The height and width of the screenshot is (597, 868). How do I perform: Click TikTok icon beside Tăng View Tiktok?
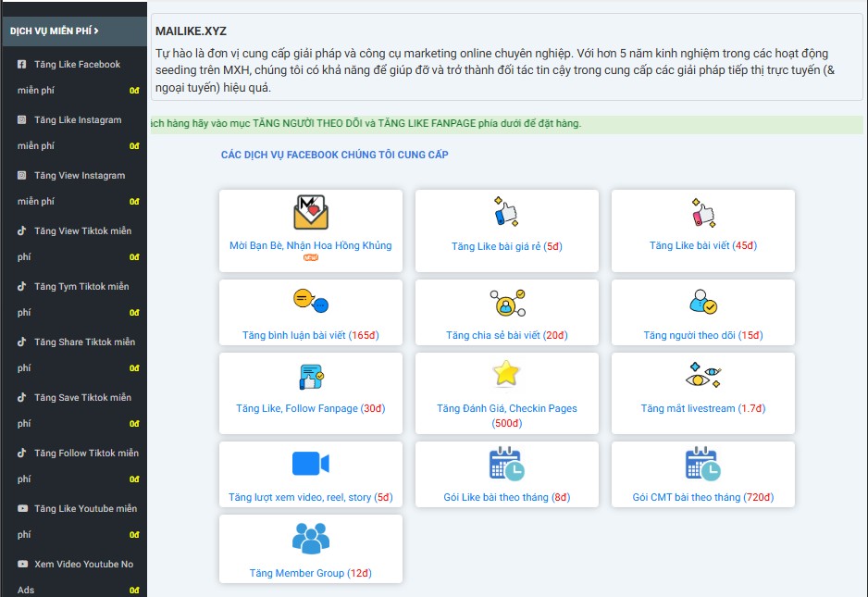click(x=21, y=230)
